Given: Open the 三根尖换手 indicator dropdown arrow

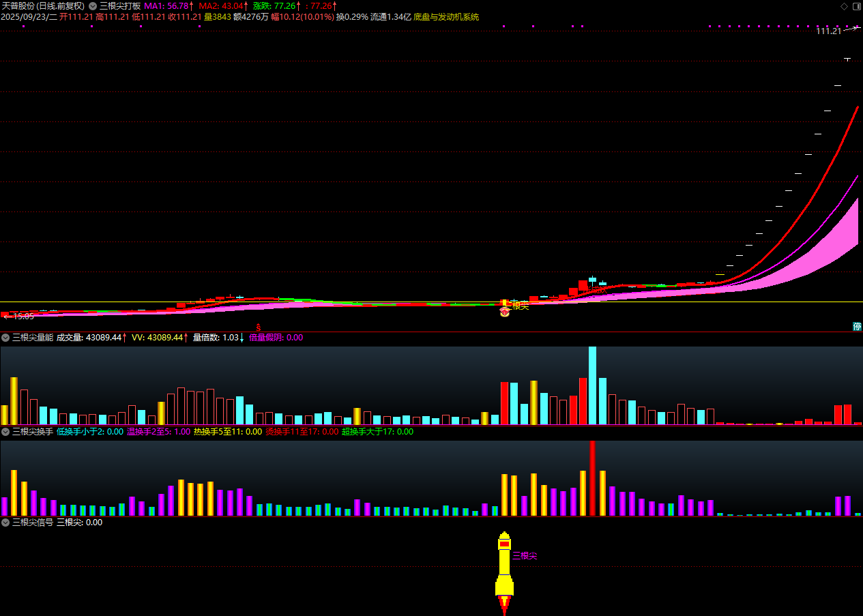Looking at the screenshot, I should [5, 431].
